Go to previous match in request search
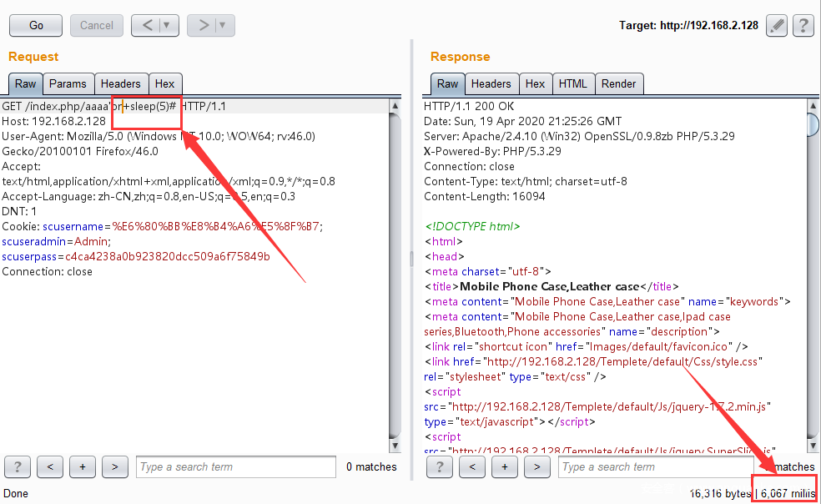Image resolution: width=821 pixels, height=504 pixels. [x=50, y=466]
